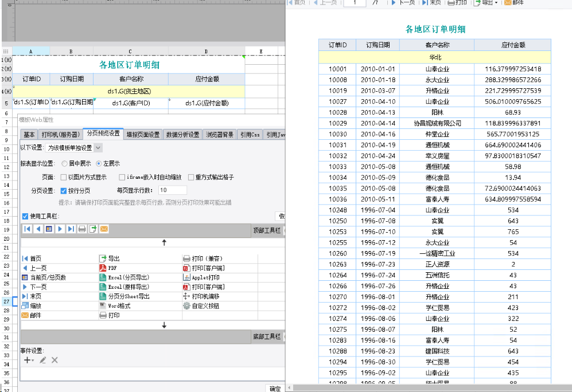Select 导出 widget item

tap(110, 258)
